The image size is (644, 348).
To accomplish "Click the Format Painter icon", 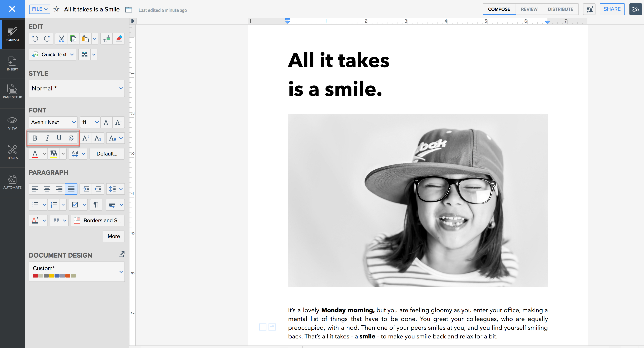I will click(x=107, y=39).
